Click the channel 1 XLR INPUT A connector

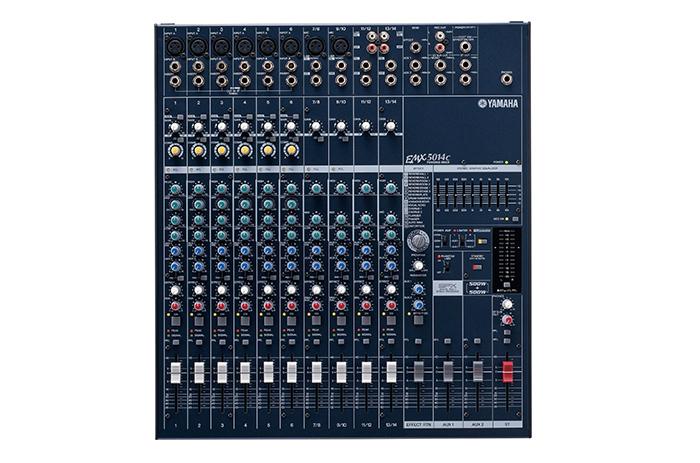point(175,46)
